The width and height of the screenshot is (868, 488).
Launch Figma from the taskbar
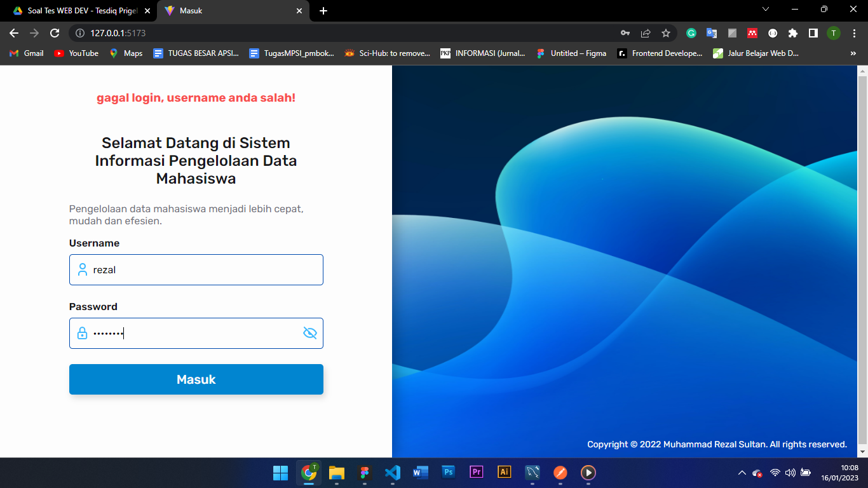364,473
